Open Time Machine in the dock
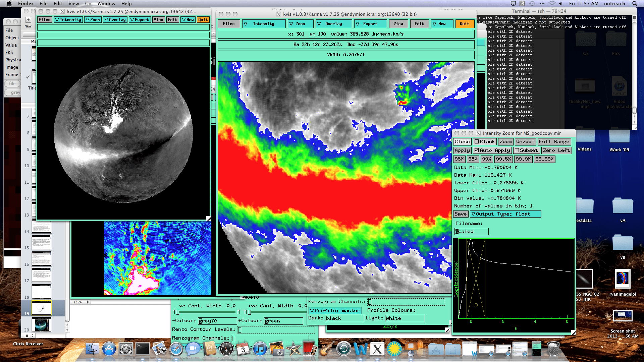 [344, 349]
